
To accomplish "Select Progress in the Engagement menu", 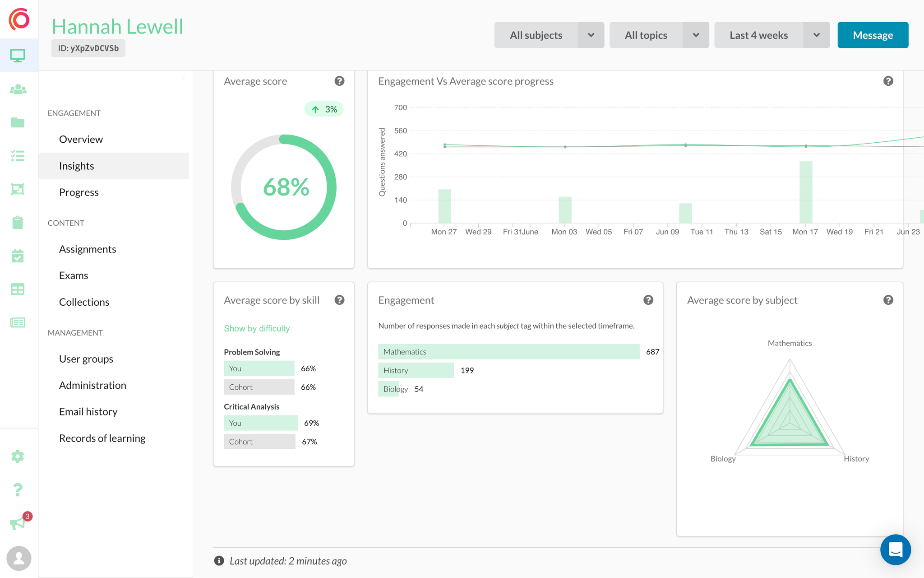I will coord(79,192).
